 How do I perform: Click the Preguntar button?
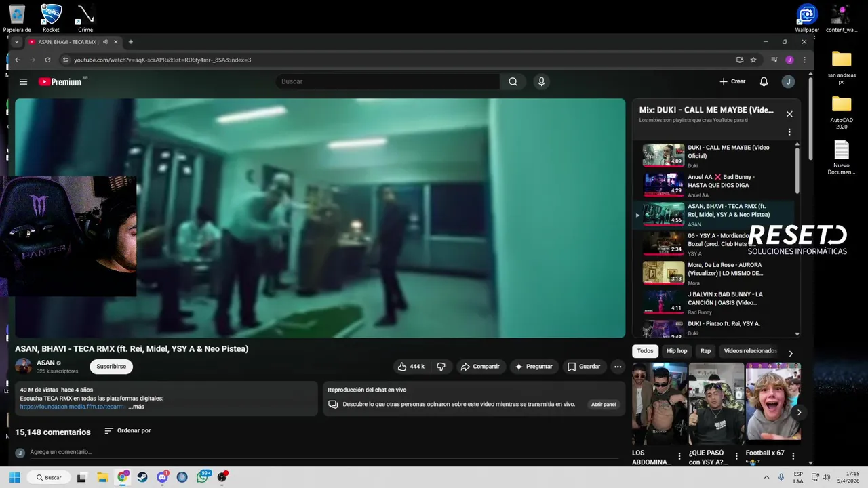(x=534, y=367)
